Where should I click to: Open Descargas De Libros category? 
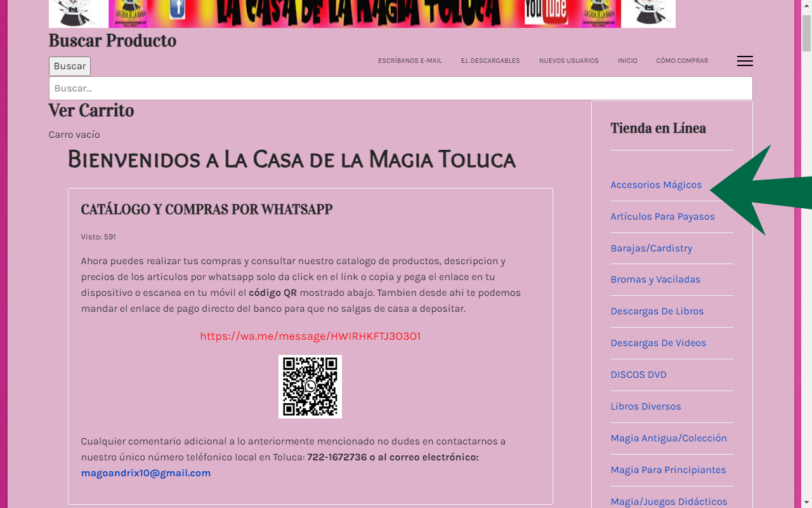pos(657,311)
